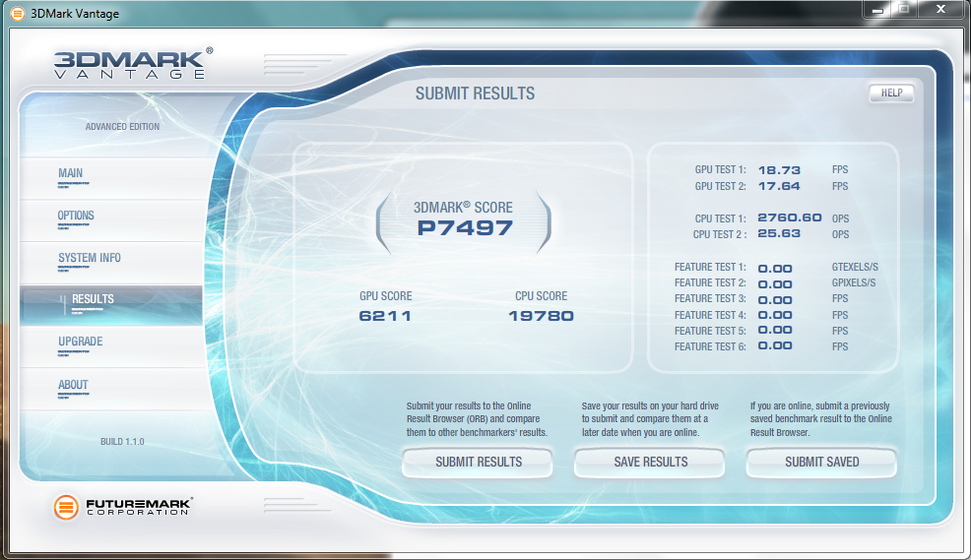Click the CPU Test 2 value 25.63
Screen dimensions: 971x560
point(779,234)
